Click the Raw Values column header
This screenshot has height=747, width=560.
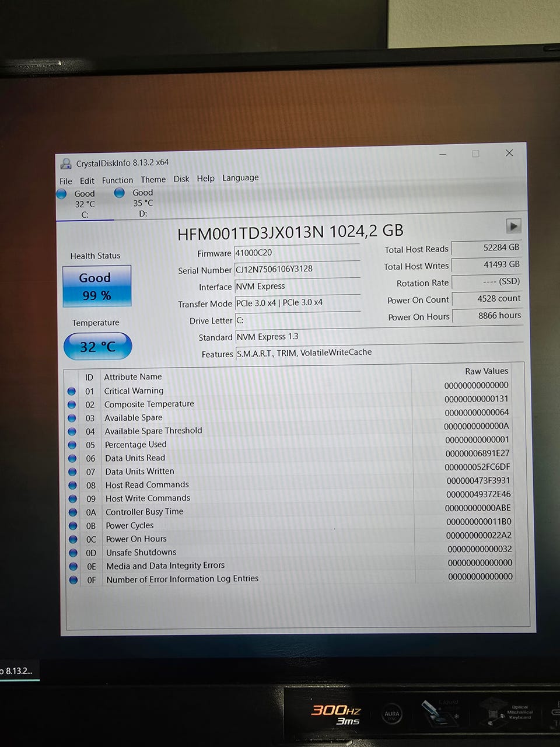(487, 371)
